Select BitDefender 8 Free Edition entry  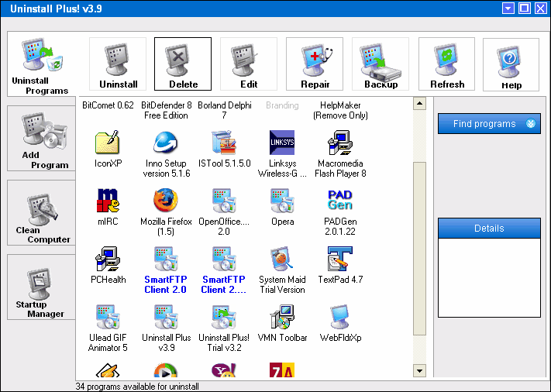[166, 110]
